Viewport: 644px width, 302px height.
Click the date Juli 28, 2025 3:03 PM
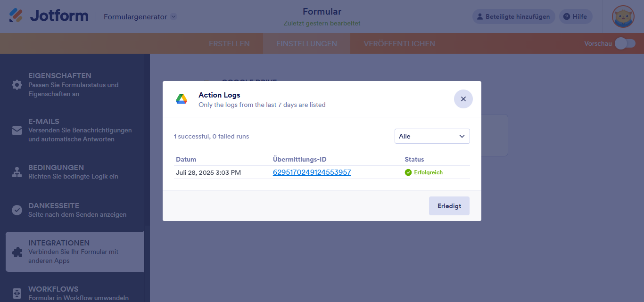(x=208, y=172)
